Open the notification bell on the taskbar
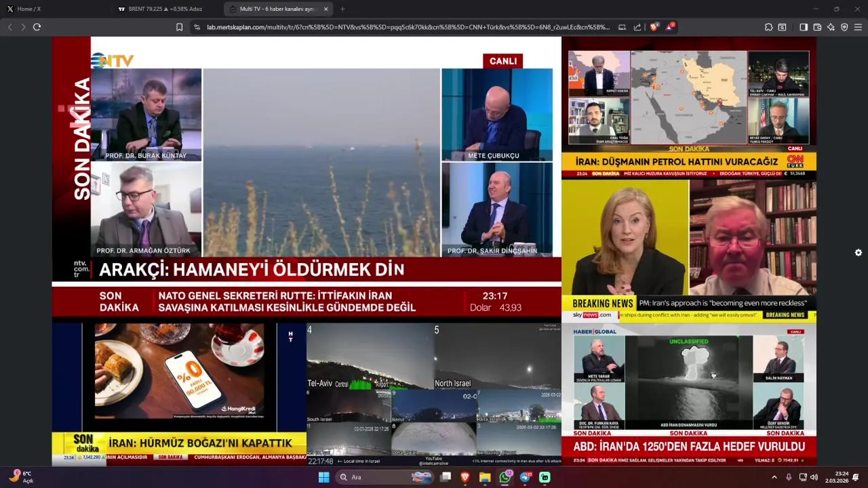Image resolution: width=868 pixels, height=488 pixels. [856, 477]
